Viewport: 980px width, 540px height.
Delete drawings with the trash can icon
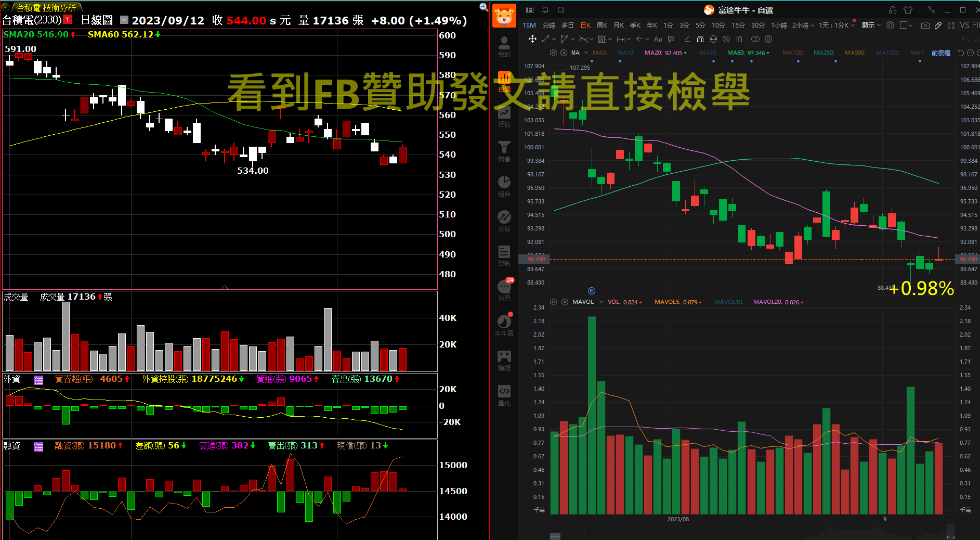[739, 39]
